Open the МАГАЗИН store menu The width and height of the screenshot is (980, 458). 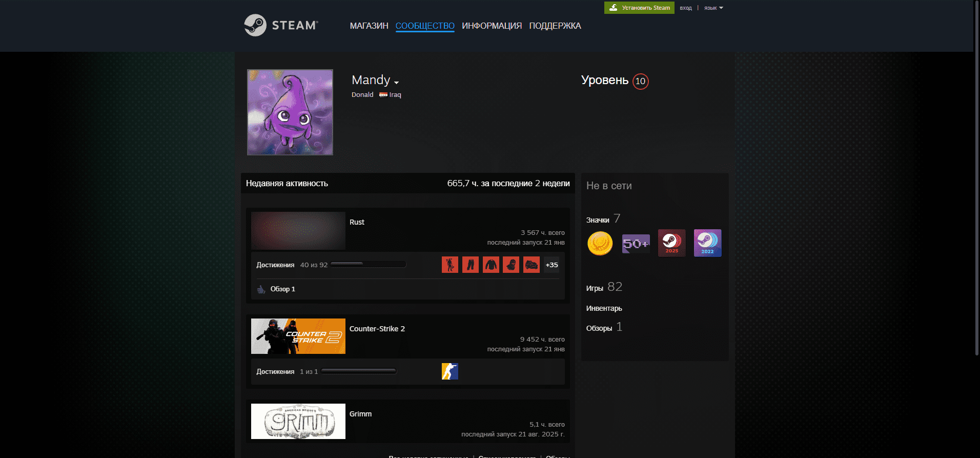[369, 26]
